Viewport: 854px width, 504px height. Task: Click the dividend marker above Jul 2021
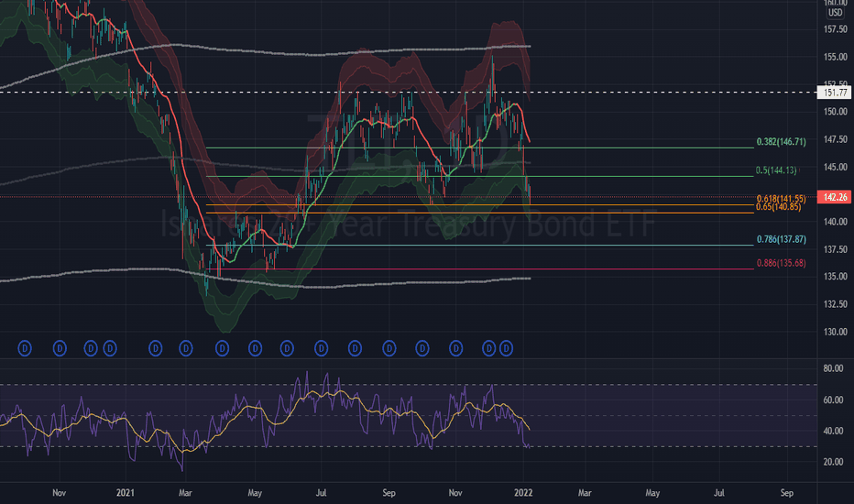click(x=322, y=347)
